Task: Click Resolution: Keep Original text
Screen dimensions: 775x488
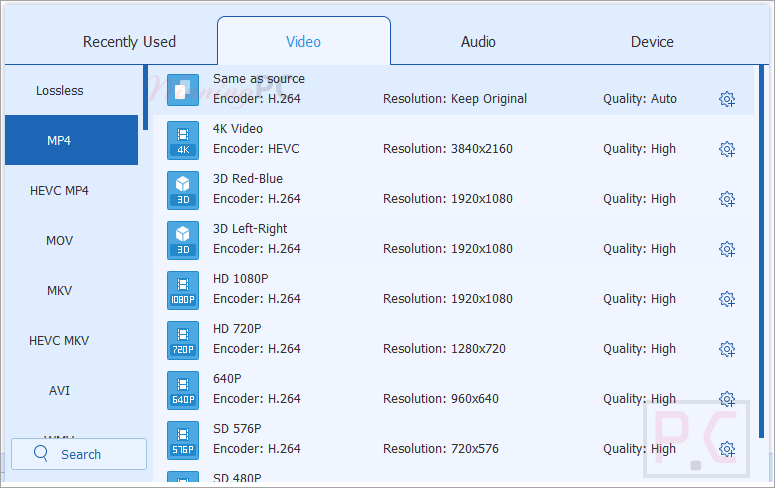Action: point(455,99)
